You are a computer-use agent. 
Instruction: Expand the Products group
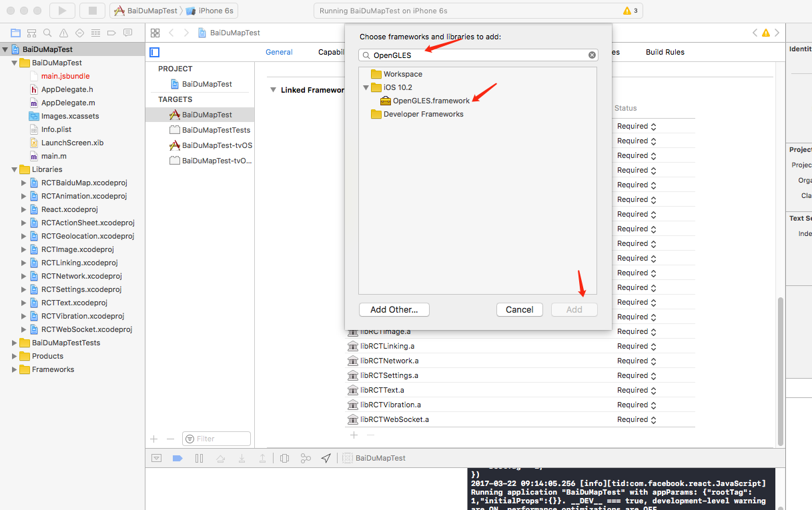15,356
